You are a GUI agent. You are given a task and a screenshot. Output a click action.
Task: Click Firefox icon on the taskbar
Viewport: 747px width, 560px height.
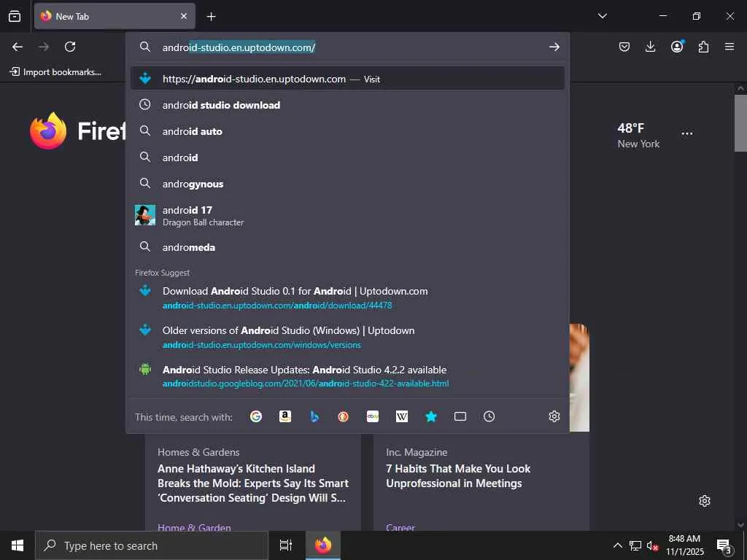pos(323,545)
